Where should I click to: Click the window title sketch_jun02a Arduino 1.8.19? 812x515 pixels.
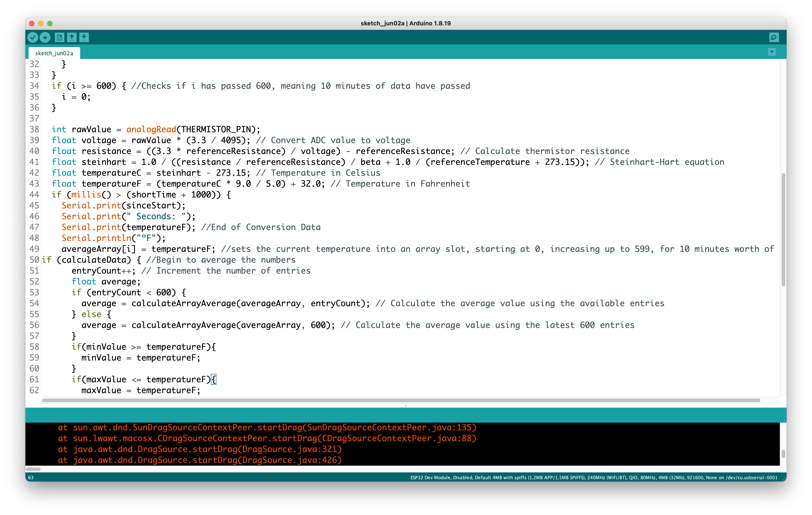click(x=406, y=23)
